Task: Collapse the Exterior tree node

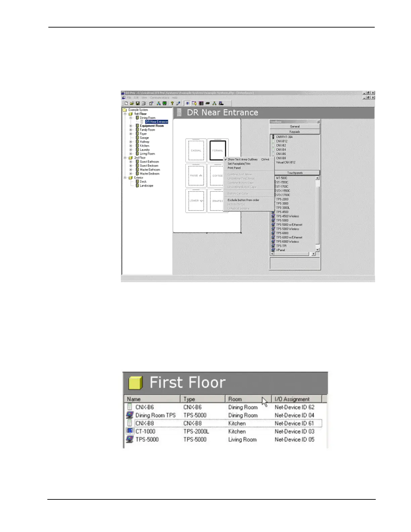Action: pyautogui.click(x=125, y=178)
